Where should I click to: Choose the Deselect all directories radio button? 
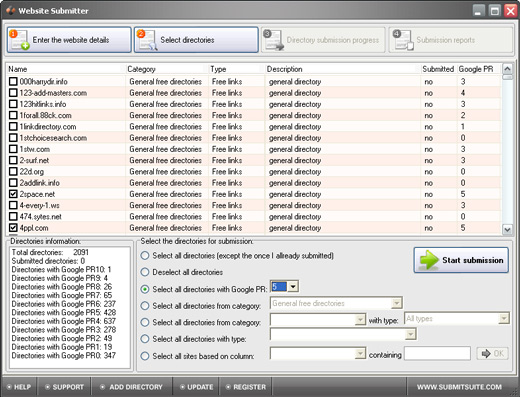(x=145, y=272)
